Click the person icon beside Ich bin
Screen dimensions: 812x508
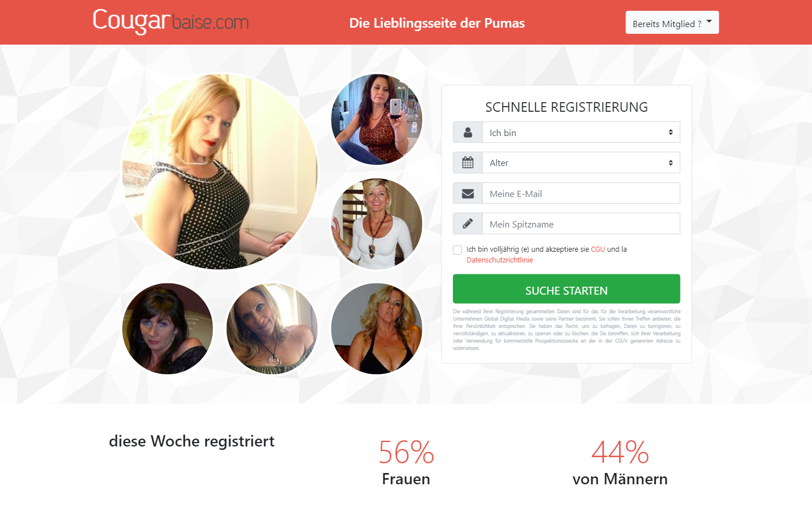click(467, 133)
